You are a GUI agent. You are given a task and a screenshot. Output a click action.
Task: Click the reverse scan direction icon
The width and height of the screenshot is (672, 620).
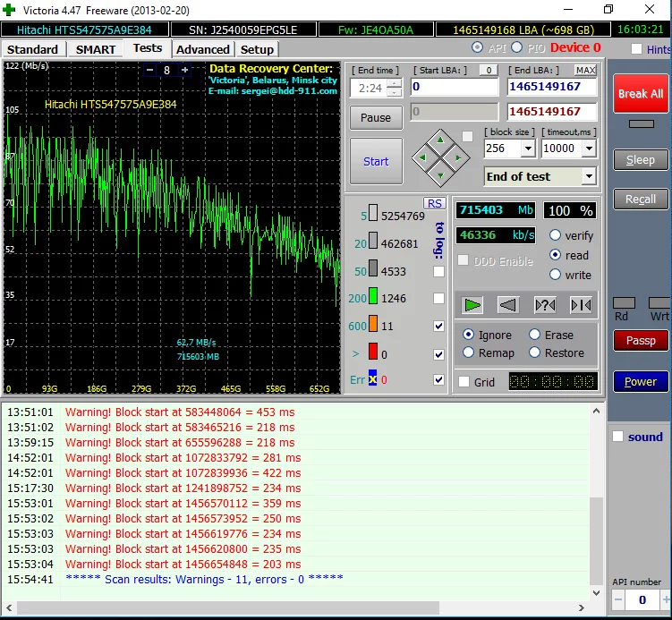point(507,305)
